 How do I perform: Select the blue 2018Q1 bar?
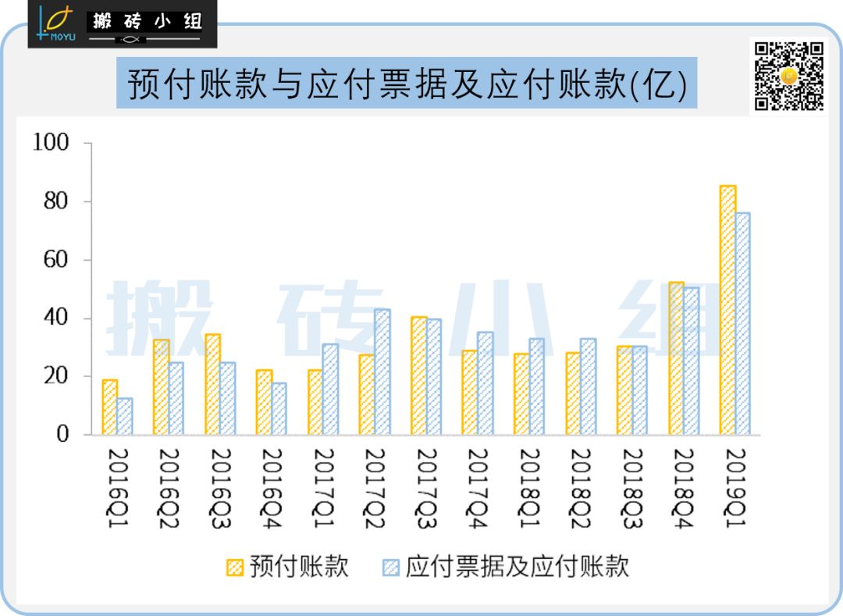536,386
